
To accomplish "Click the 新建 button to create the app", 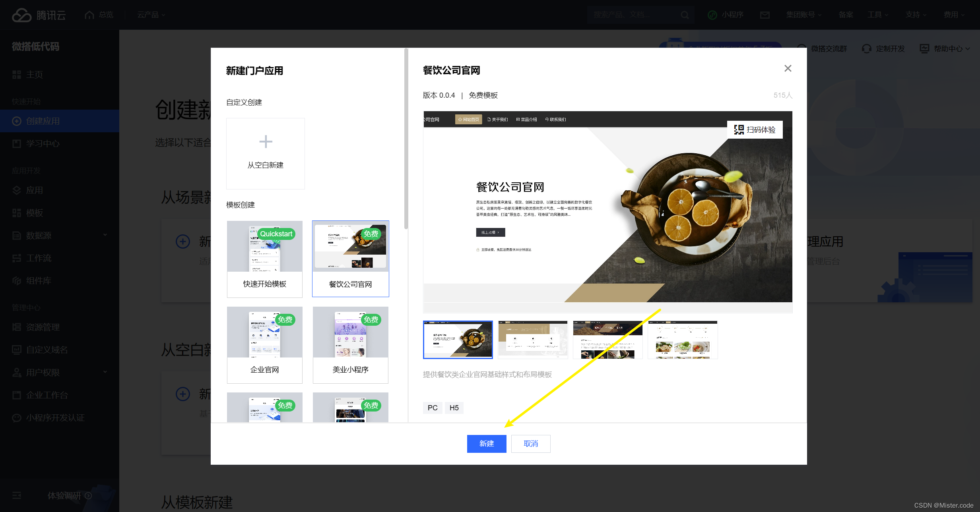I will (x=486, y=444).
